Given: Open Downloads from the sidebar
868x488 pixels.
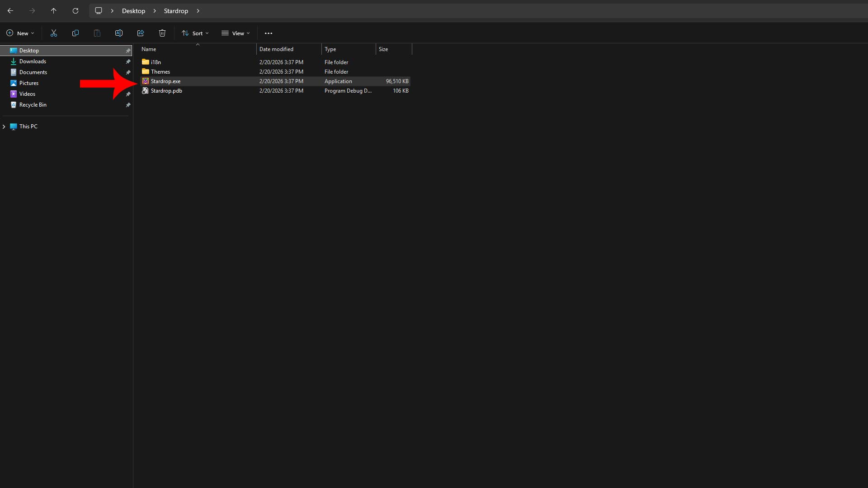Looking at the screenshot, I should point(33,61).
